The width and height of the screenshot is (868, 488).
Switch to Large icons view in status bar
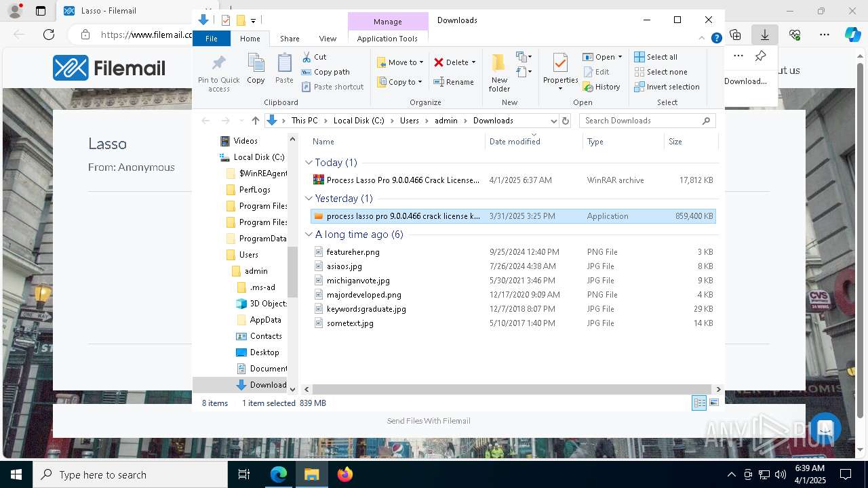(x=713, y=403)
